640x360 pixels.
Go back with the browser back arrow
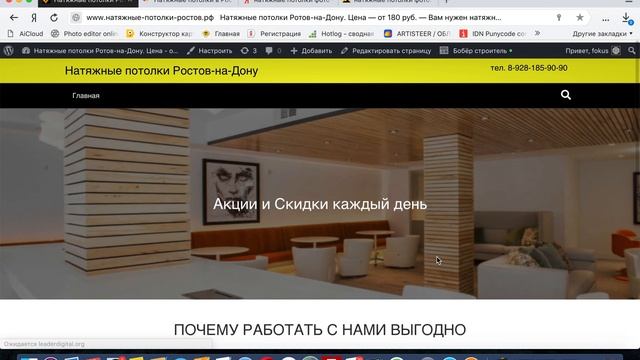click(x=14, y=18)
